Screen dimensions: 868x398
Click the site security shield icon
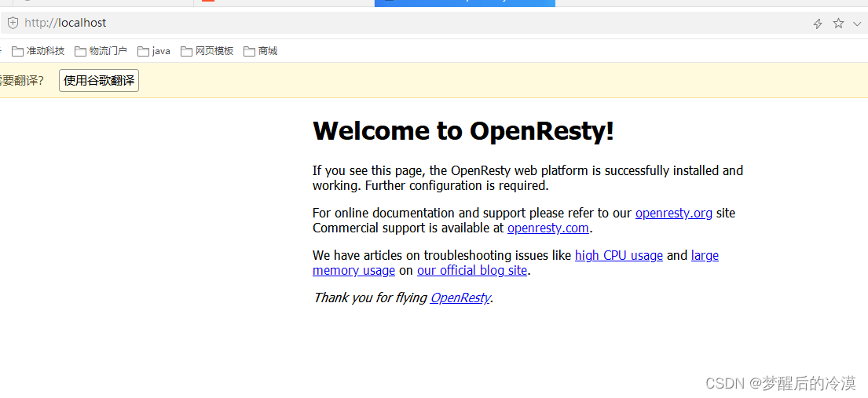coord(13,24)
